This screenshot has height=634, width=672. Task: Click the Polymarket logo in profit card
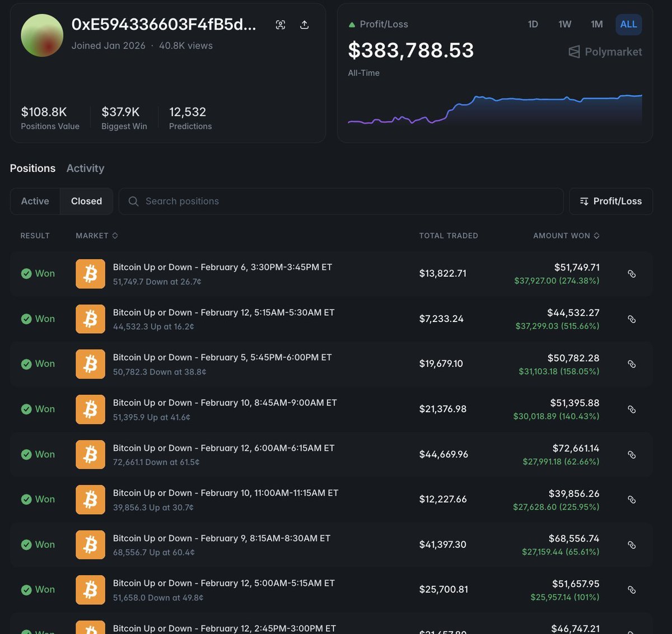coord(605,52)
